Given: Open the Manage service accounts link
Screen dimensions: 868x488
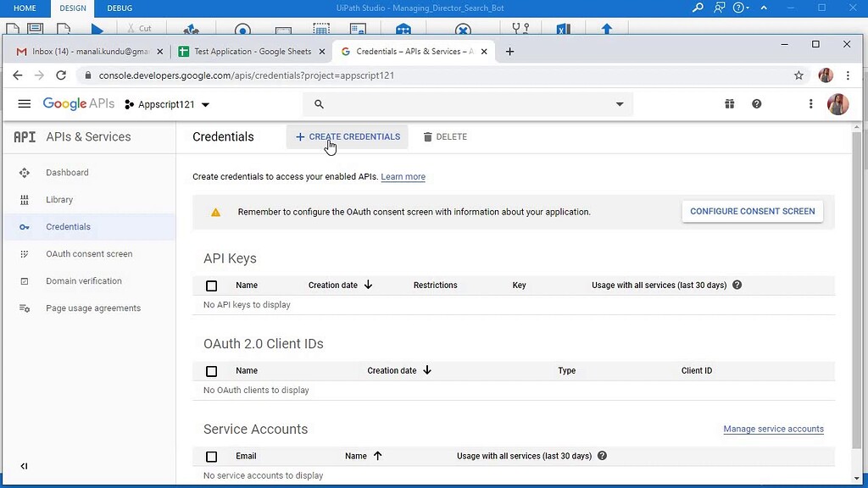Looking at the screenshot, I should tap(772, 429).
